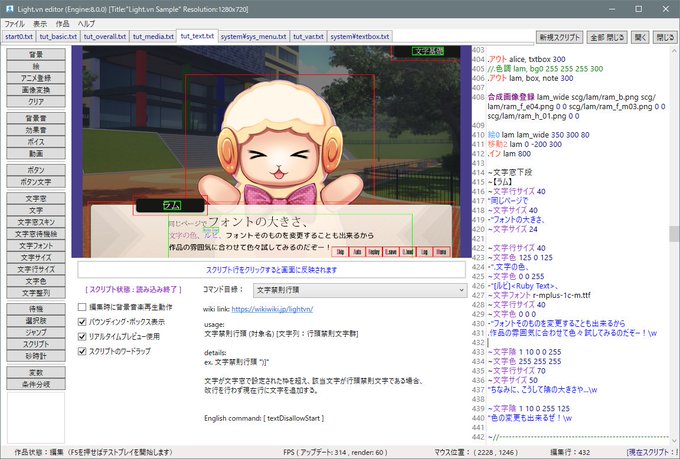Viewport: 680px width, 459px height.
Task: Switch to the tut_basic.txt tab
Action: 58,36
